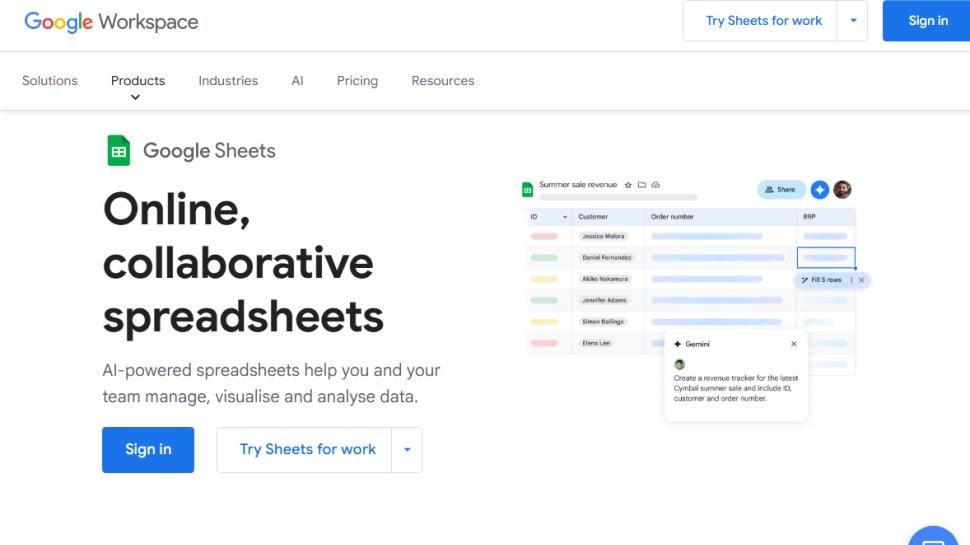Viewport: 970px width, 545px height.
Task: Expand the chevron under Products
Action: [x=135, y=98]
